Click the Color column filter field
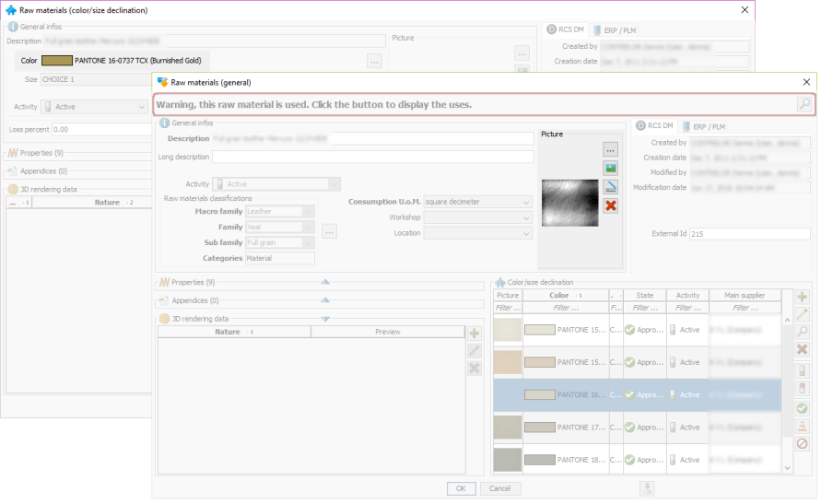The width and height of the screenshot is (821, 504). point(566,308)
